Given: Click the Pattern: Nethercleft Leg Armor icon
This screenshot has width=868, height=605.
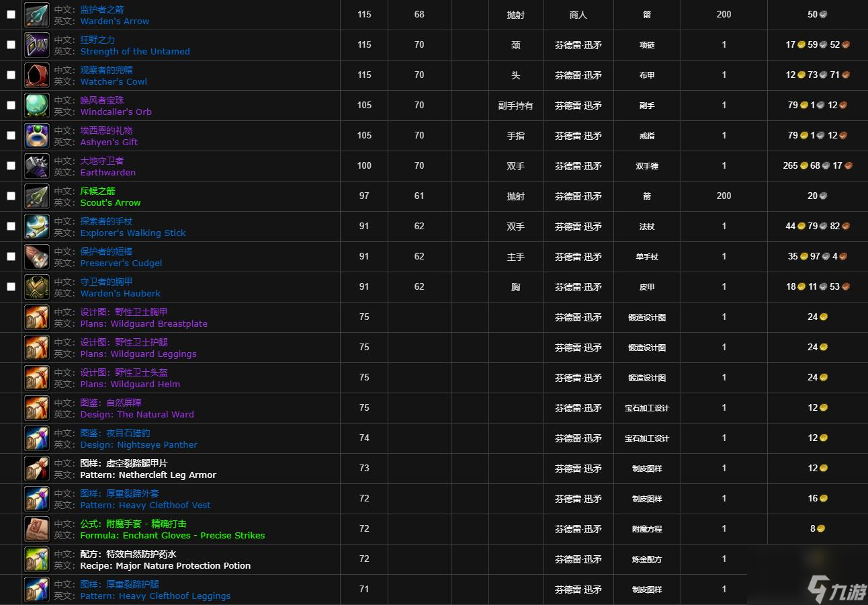Looking at the screenshot, I should click(x=36, y=469).
